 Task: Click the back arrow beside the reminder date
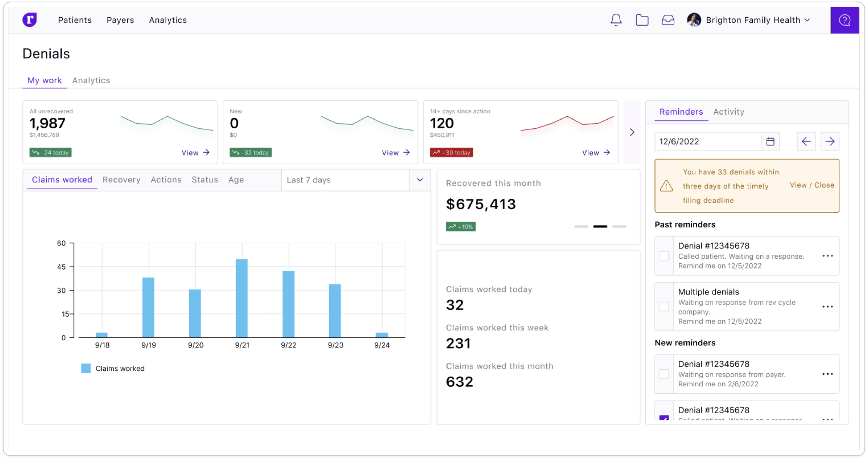click(806, 141)
